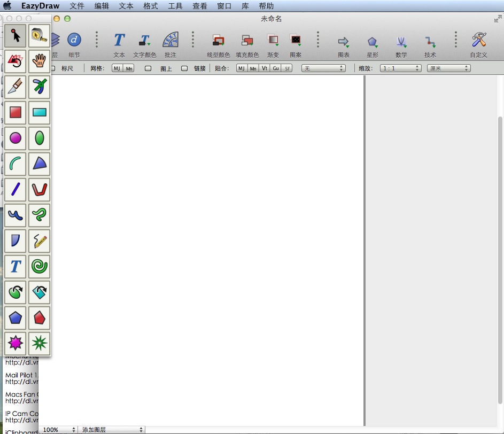Toggle the 图上 checkbox
The width and height of the screenshot is (504, 434).
click(148, 68)
